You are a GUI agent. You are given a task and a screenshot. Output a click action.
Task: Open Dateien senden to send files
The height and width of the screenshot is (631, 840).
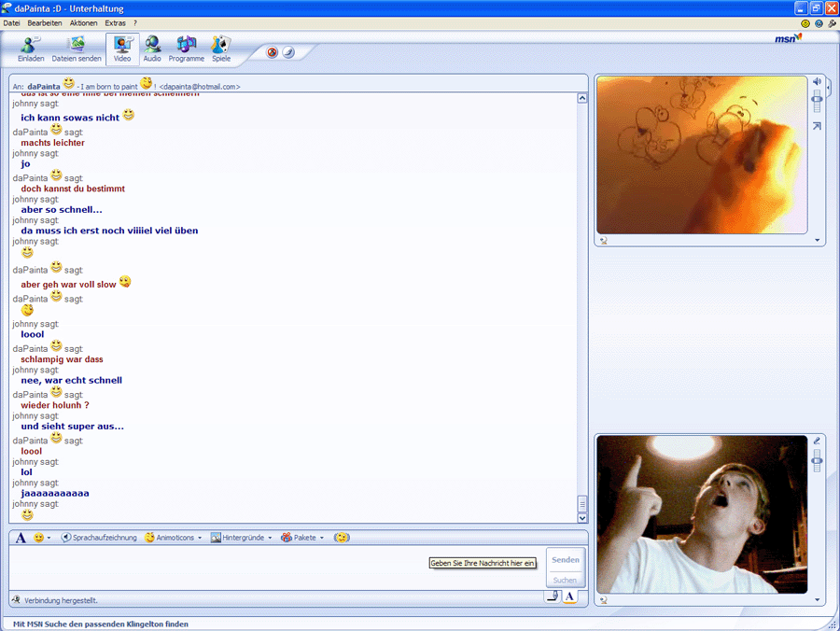point(77,49)
